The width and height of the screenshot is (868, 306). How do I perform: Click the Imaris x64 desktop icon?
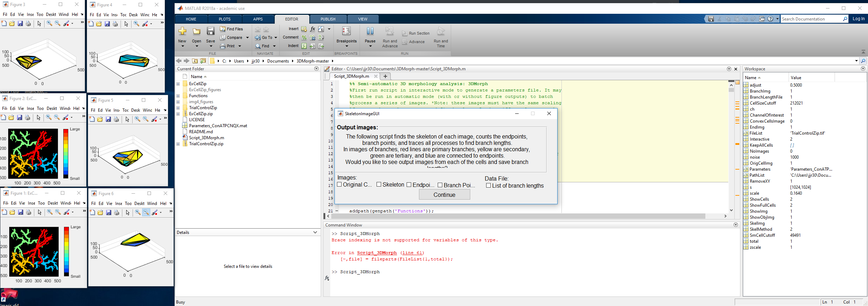click(x=9, y=296)
